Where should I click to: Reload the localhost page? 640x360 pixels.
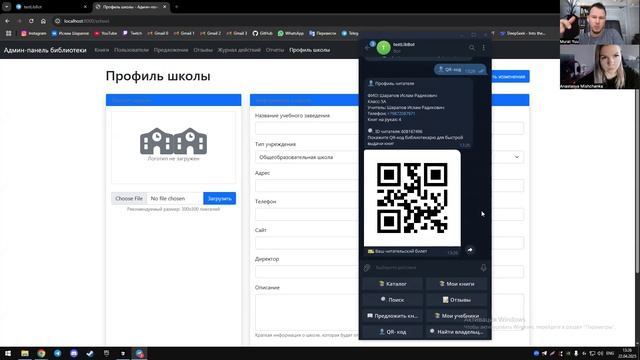pos(31,21)
